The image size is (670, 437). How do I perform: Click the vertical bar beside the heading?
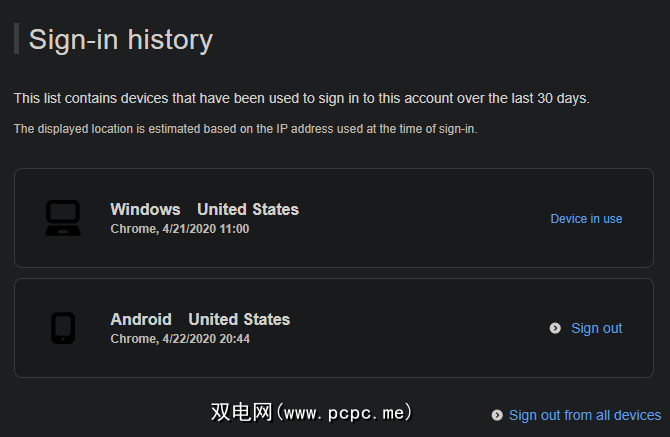click(x=16, y=39)
